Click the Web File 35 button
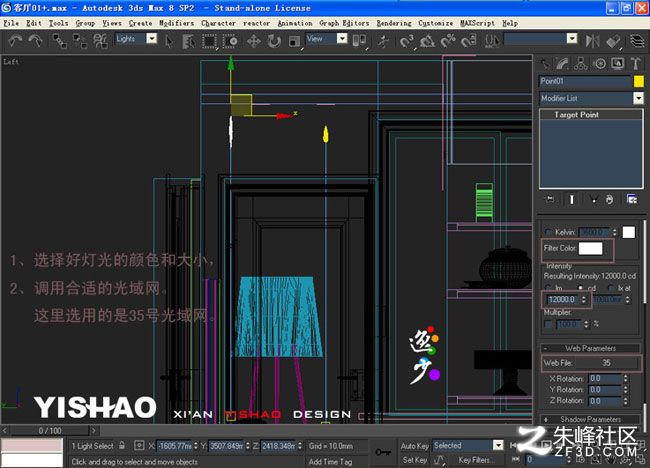Screen dimensions: 650x468 click(606, 363)
